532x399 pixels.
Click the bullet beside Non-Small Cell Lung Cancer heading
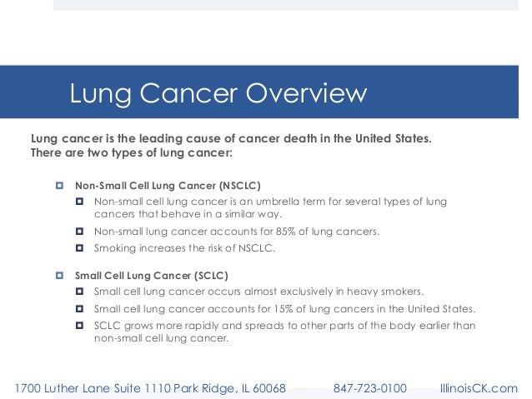click(x=59, y=186)
